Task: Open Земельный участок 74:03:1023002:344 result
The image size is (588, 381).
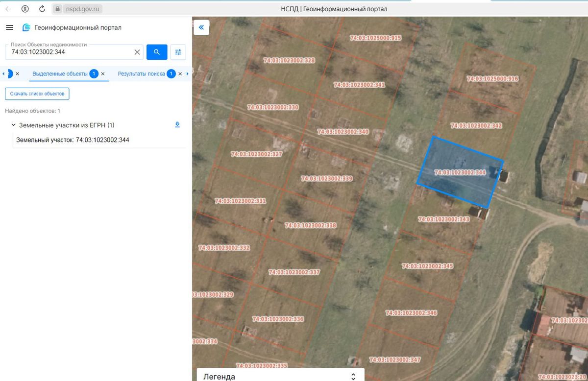Action: pyautogui.click(x=73, y=140)
